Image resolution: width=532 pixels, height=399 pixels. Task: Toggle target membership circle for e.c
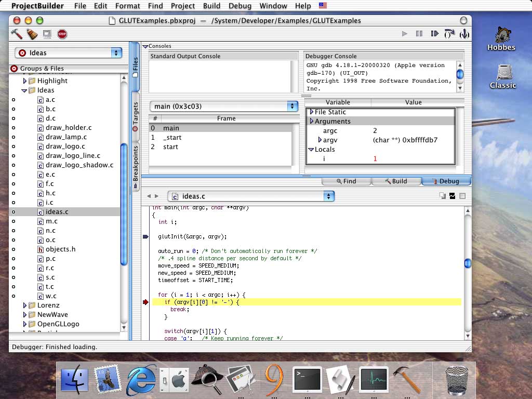[x=14, y=175]
